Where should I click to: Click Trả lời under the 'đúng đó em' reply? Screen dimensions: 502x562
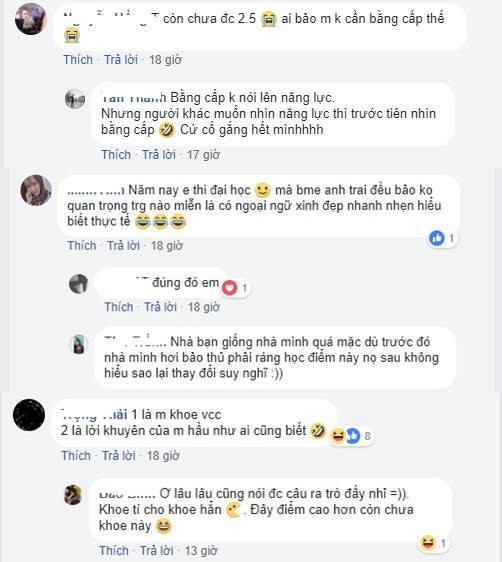(160, 307)
